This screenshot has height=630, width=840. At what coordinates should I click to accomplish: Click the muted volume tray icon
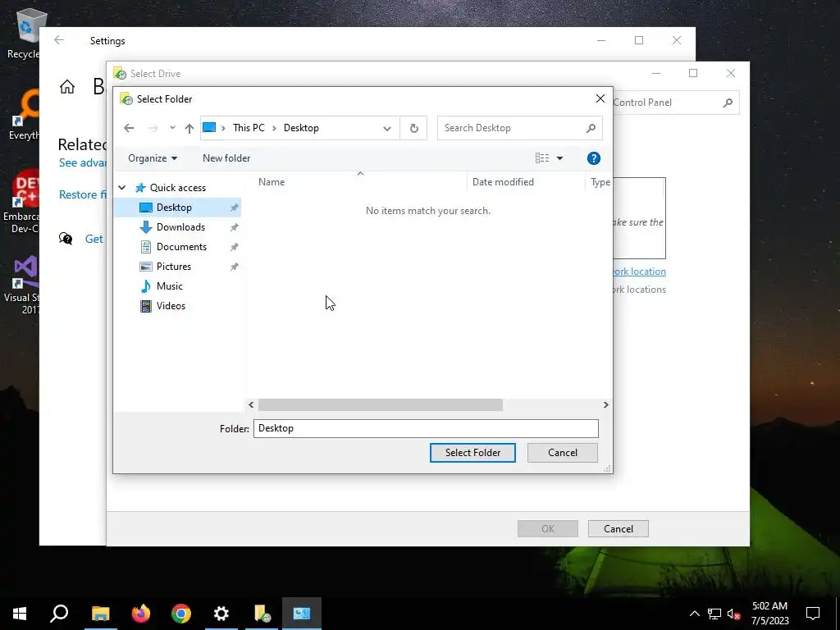click(733, 614)
